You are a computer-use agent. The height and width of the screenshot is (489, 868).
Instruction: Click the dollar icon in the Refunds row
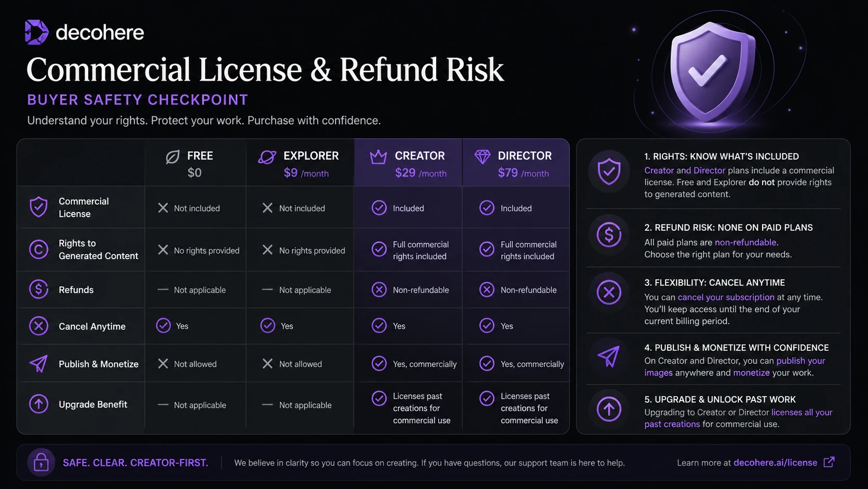pos(39,289)
